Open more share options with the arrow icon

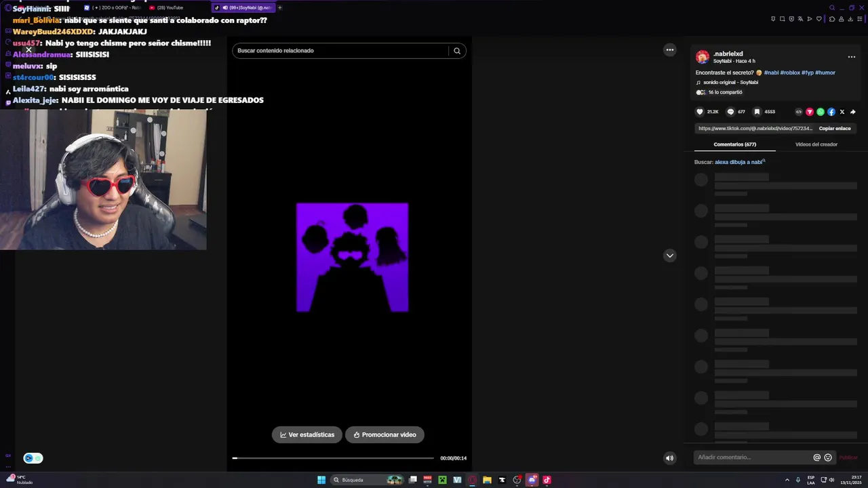point(853,112)
